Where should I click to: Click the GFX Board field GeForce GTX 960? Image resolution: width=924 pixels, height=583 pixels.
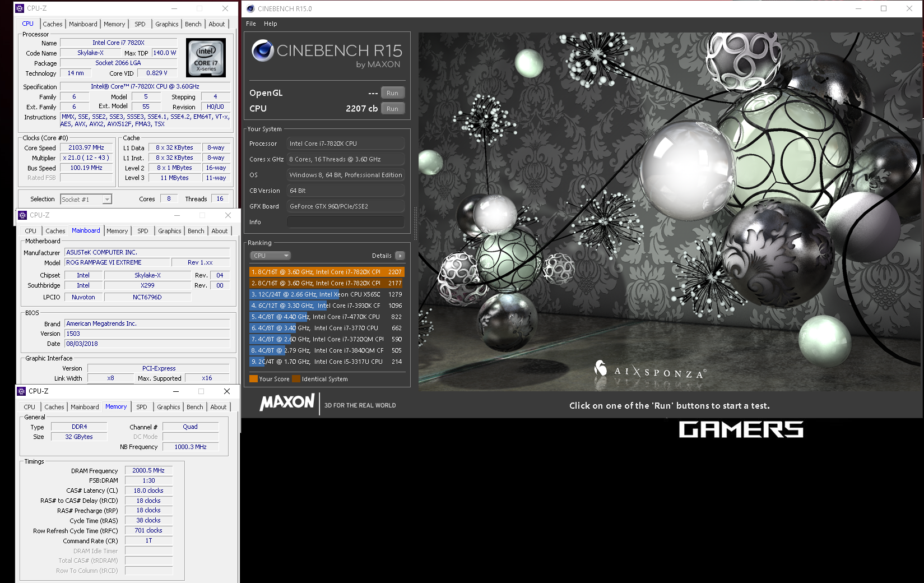click(x=346, y=206)
